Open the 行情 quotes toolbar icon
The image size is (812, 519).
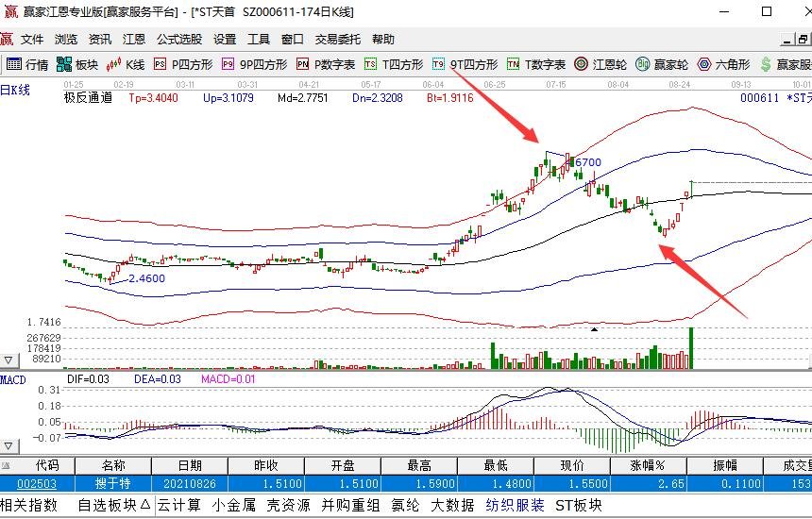coord(27,65)
